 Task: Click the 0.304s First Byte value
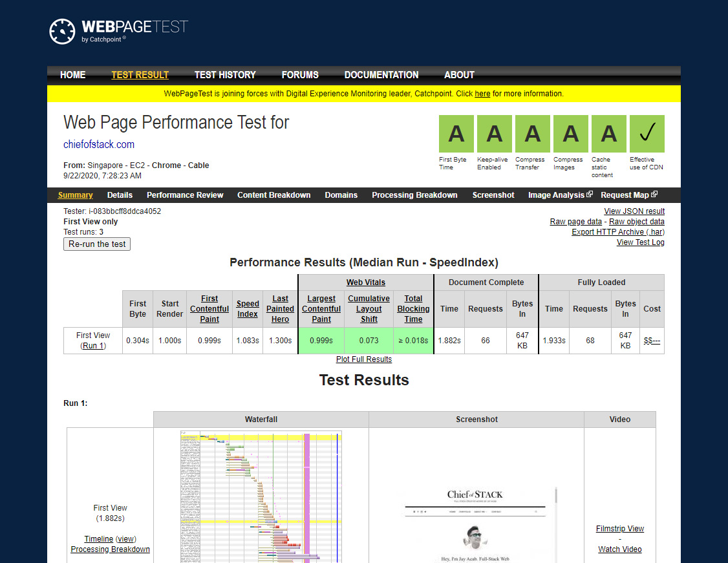[x=138, y=341]
